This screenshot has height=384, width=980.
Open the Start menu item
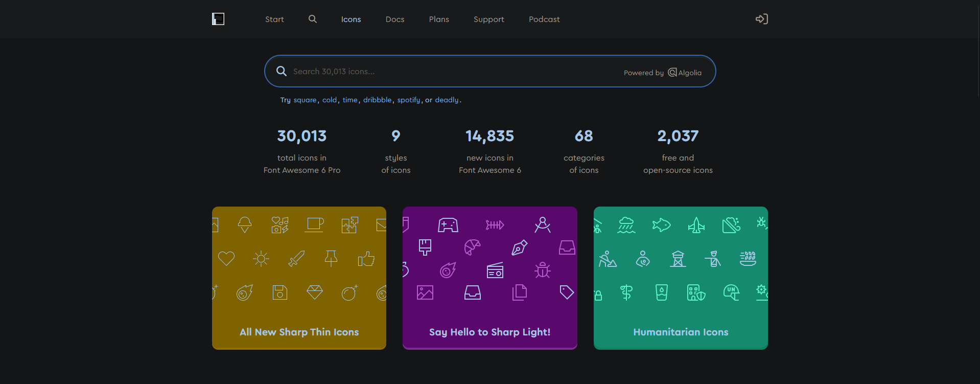pos(274,19)
